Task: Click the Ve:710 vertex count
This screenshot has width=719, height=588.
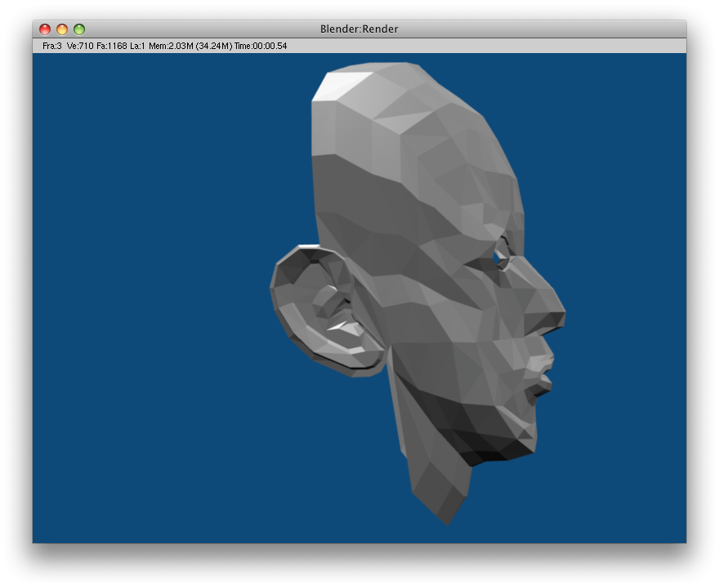Action: 80,47
